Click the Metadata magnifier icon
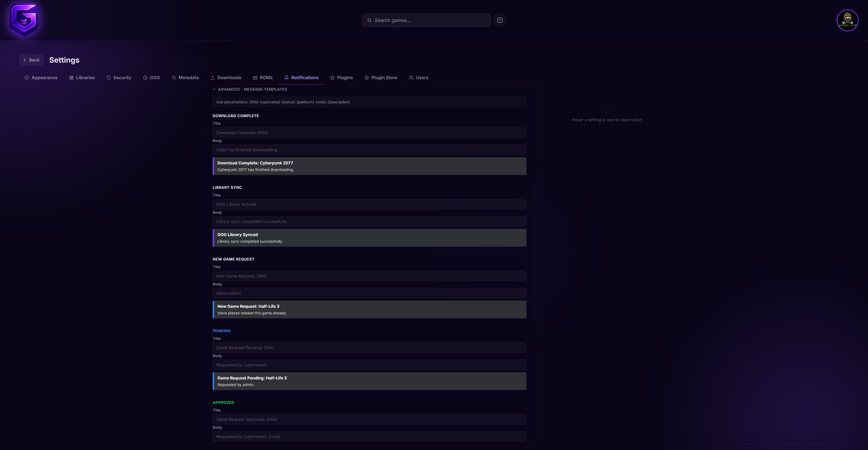 (x=174, y=78)
